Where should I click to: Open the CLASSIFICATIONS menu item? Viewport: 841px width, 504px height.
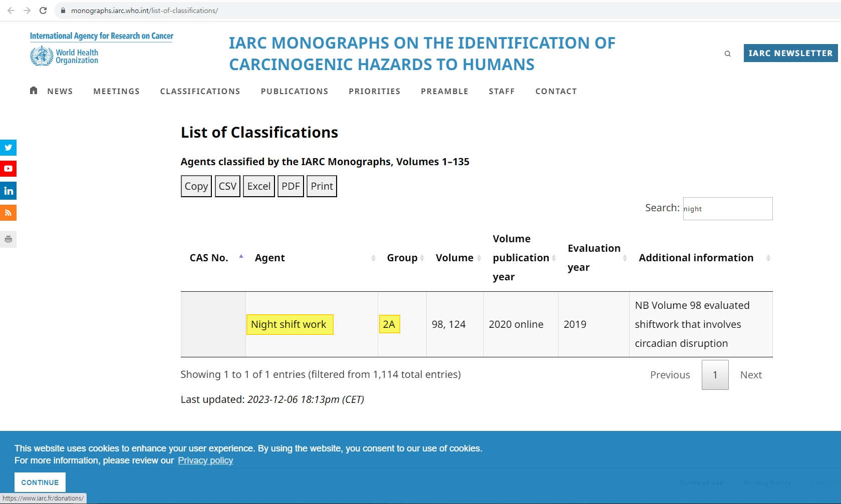200,91
